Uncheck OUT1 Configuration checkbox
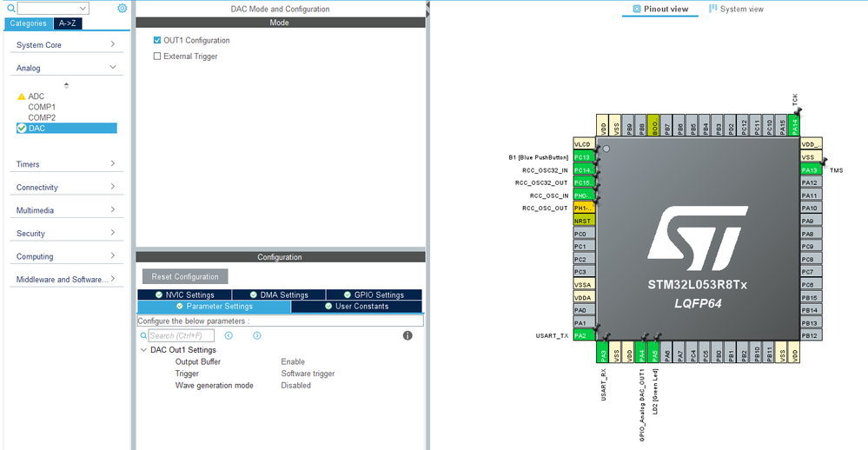Screen dimensions: 868x450 [157, 41]
